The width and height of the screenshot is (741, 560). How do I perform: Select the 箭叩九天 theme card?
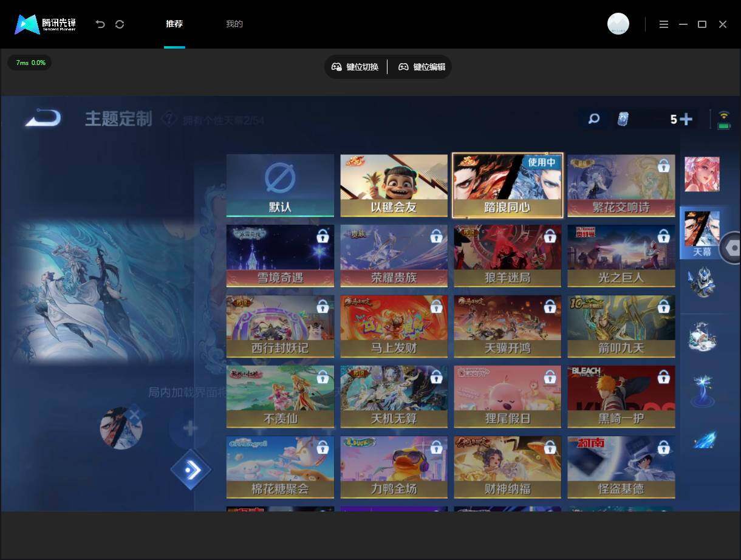point(621,326)
